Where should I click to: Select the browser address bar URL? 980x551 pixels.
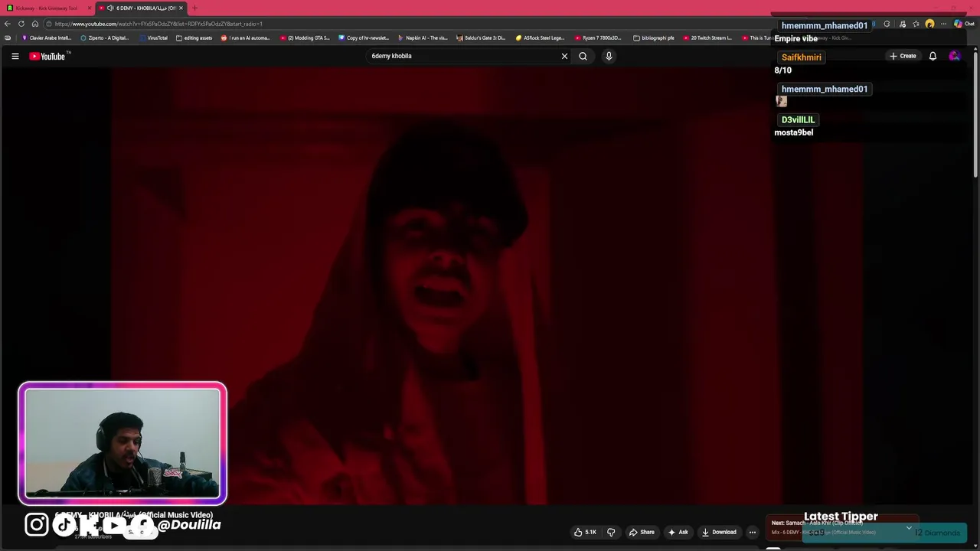(x=158, y=24)
